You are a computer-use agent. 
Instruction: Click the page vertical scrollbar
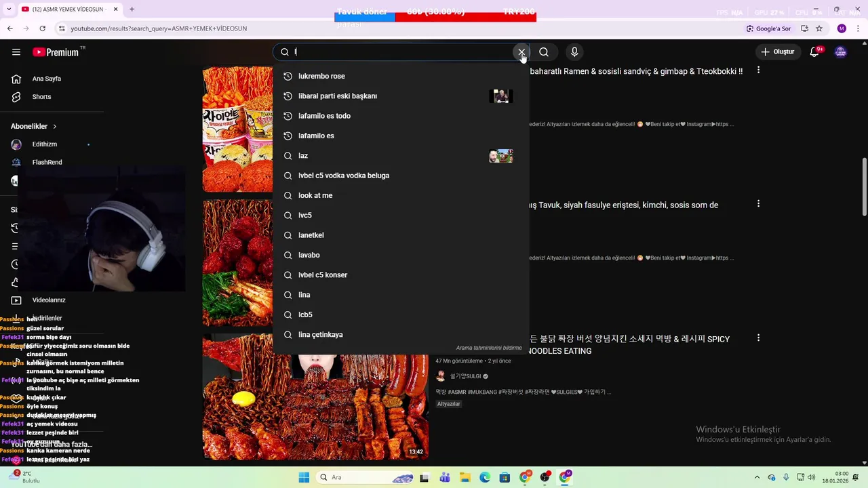(864, 186)
